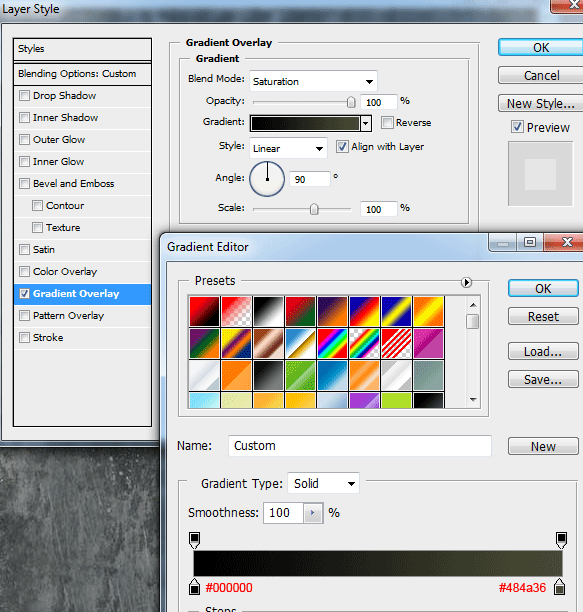This screenshot has height=612, width=583.
Task: Open the Gradient Type Solid dropdown
Action: pos(323,483)
